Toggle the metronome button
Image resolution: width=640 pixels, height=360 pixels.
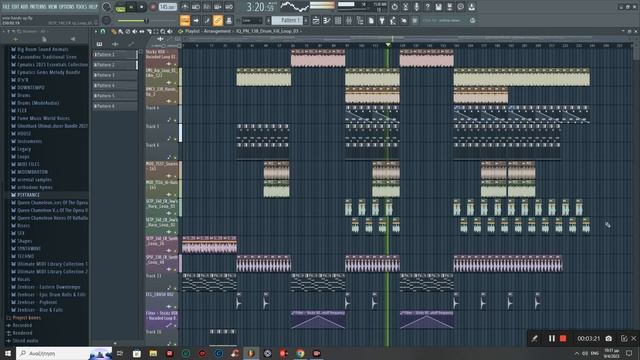point(185,7)
